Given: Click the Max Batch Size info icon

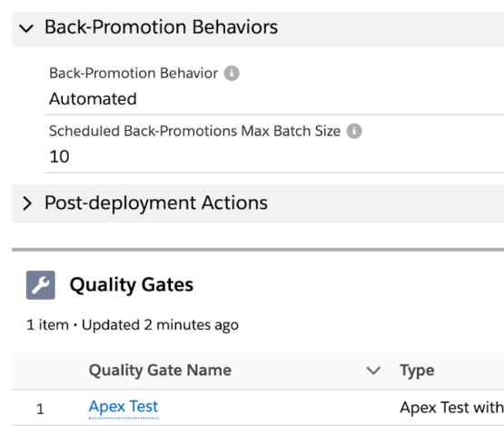Looking at the screenshot, I should (x=354, y=131).
